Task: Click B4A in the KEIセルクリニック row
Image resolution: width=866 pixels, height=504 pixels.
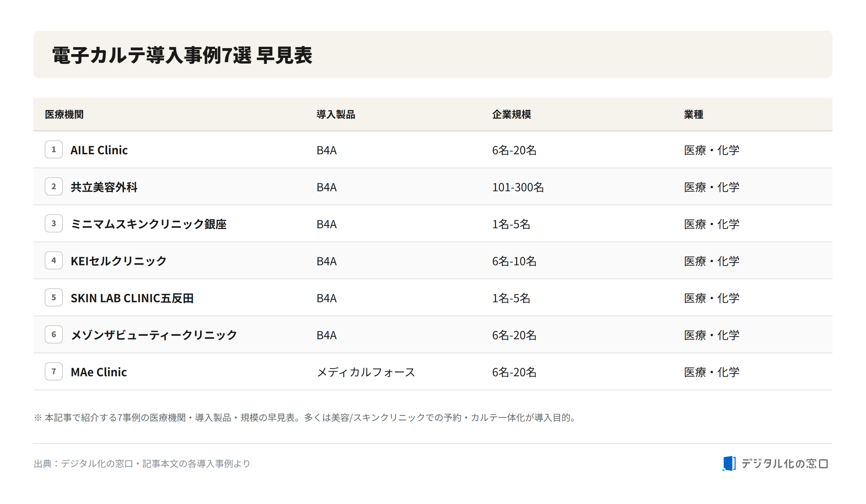Action: [326, 261]
